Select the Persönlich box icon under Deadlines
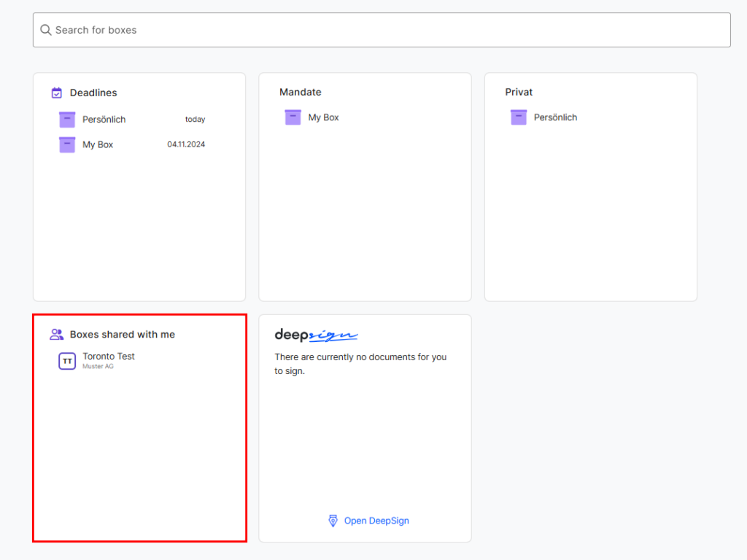Viewport: 747px width, 560px height. click(x=67, y=119)
